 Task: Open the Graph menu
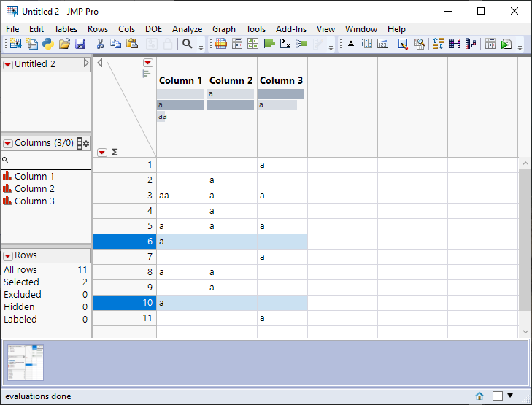[x=224, y=29]
